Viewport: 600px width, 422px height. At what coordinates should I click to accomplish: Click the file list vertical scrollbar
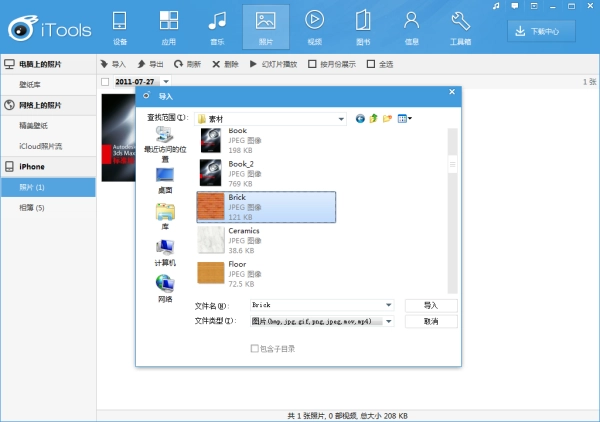point(452,210)
